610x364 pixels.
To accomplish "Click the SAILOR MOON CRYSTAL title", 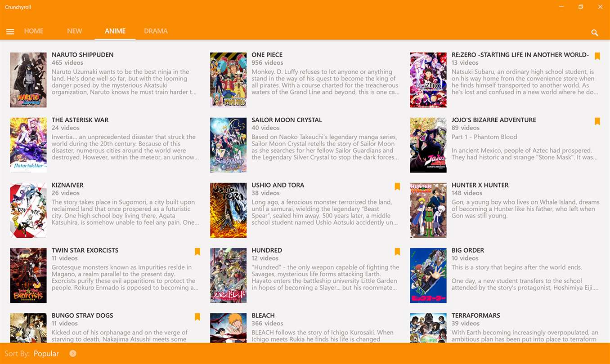I will tap(287, 120).
